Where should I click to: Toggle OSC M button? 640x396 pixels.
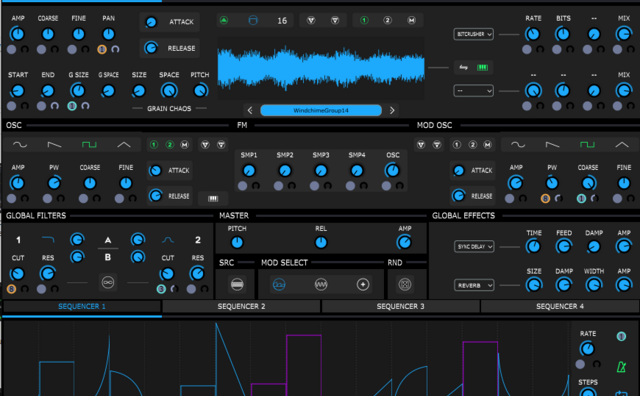point(184,145)
